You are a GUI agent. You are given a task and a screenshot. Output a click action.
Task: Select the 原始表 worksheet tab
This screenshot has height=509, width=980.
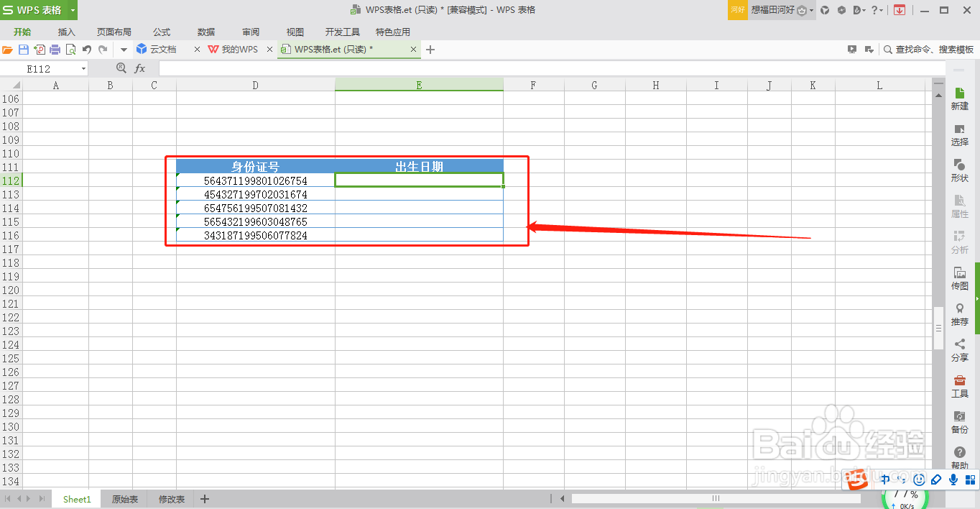point(124,499)
